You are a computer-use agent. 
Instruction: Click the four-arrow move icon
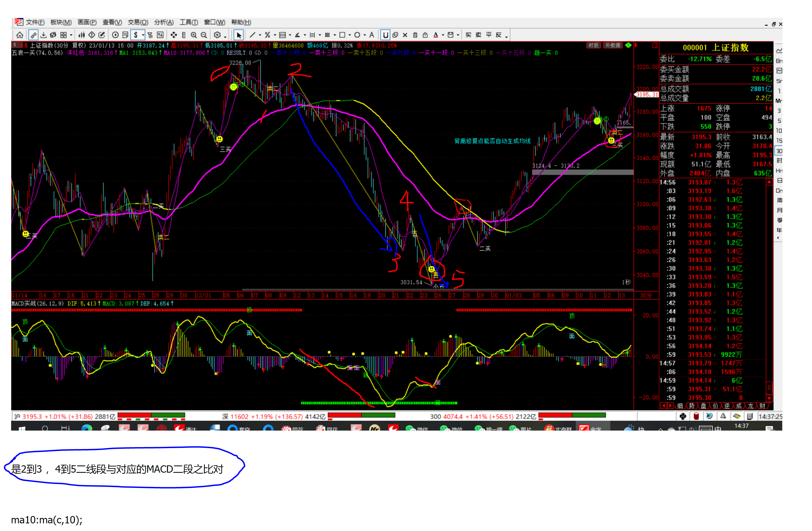pos(174,35)
